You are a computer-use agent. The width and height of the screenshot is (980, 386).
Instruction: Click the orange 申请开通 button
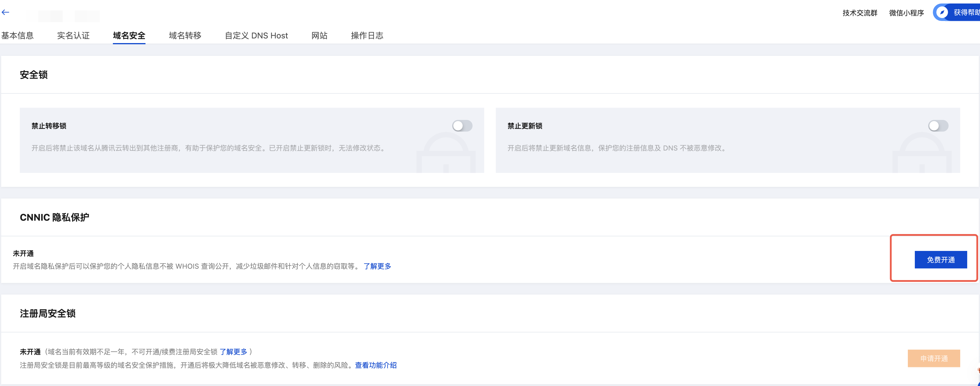(933, 358)
